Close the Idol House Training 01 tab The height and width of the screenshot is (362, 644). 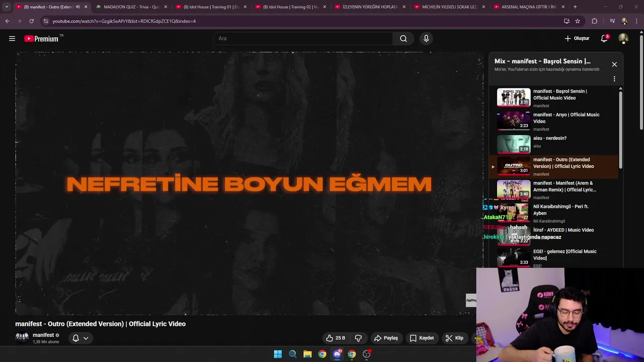click(x=245, y=7)
